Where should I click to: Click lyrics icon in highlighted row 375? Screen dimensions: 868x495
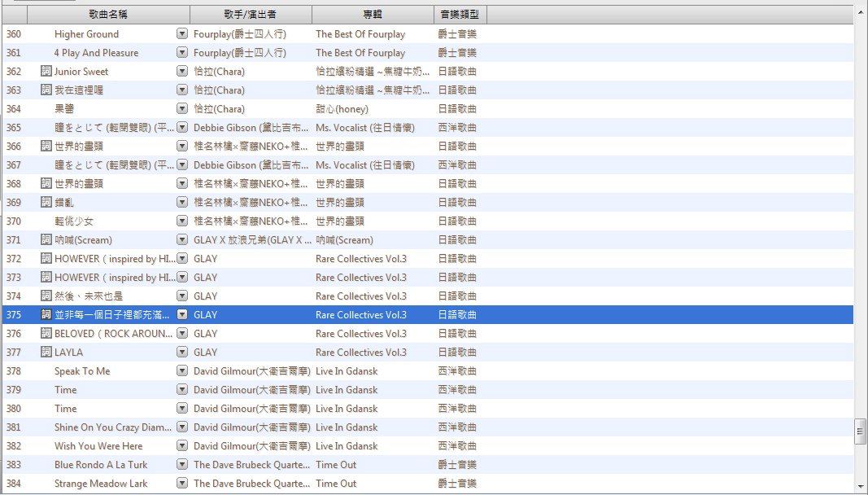pos(46,315)
